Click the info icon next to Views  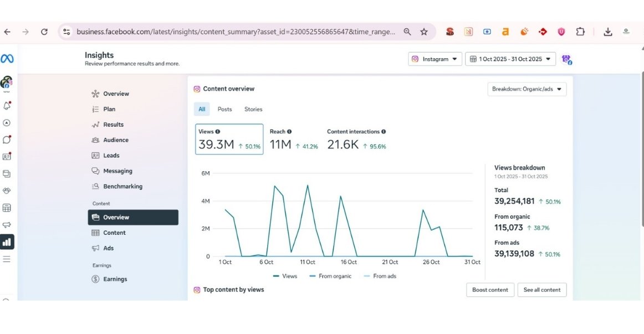click(x=218, y=132)
